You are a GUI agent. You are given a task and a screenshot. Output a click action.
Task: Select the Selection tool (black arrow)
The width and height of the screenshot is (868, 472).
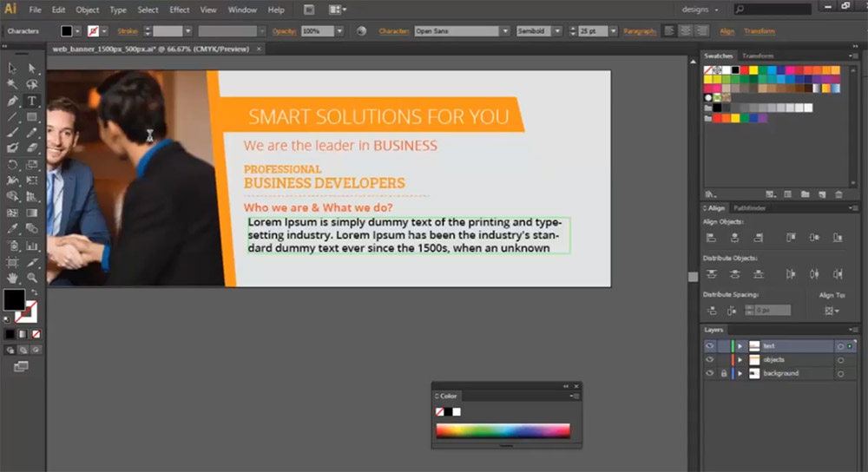[x=12, y=69]
